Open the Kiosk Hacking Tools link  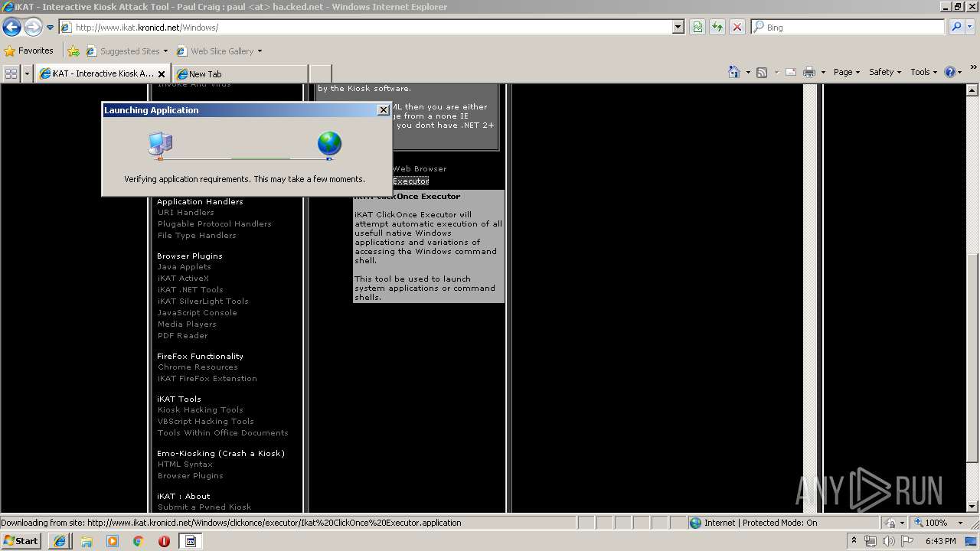[x=201, y=410]
